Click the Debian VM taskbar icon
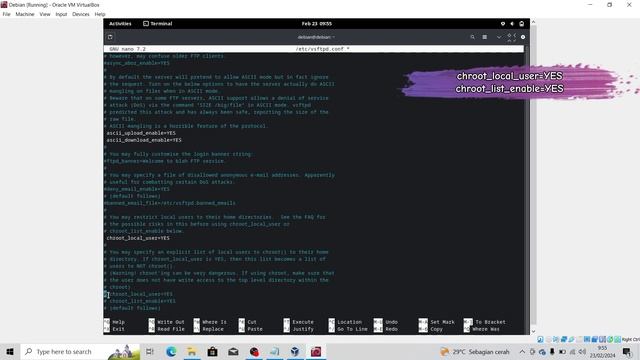The height and width of the screenshot is (360, 640). [316, 351]
